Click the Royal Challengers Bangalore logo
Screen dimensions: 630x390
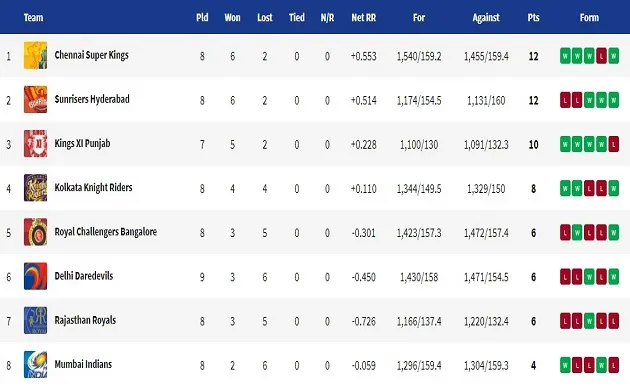35,232
